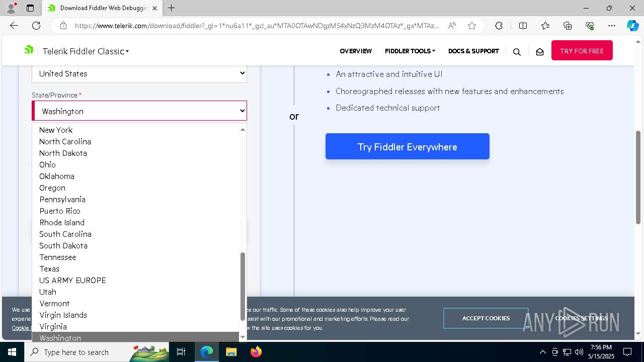Select Virgin Islands option
This screenshot has height=362, width=644.
point(136,315)
